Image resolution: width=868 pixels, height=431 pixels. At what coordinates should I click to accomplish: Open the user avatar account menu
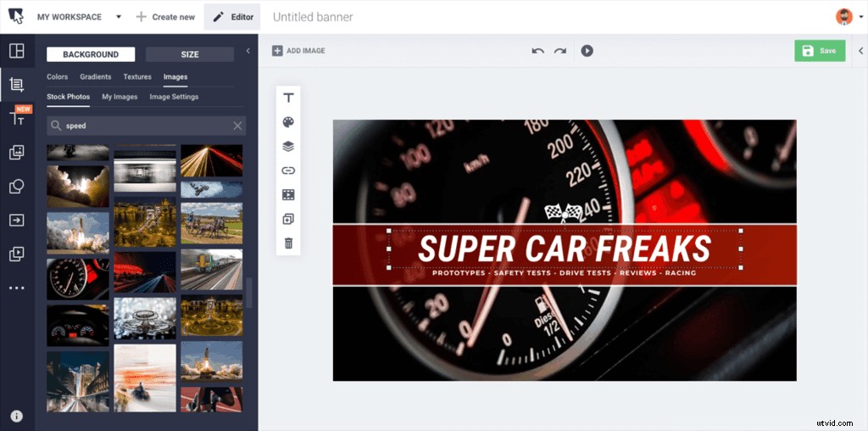pos(849,17)
